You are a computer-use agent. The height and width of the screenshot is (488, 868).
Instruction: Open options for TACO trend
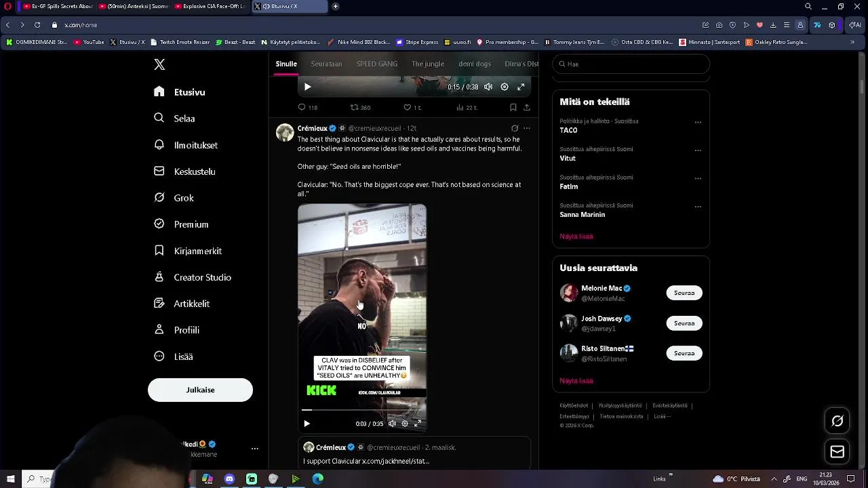pyautogui.click(x=698, y=123)
